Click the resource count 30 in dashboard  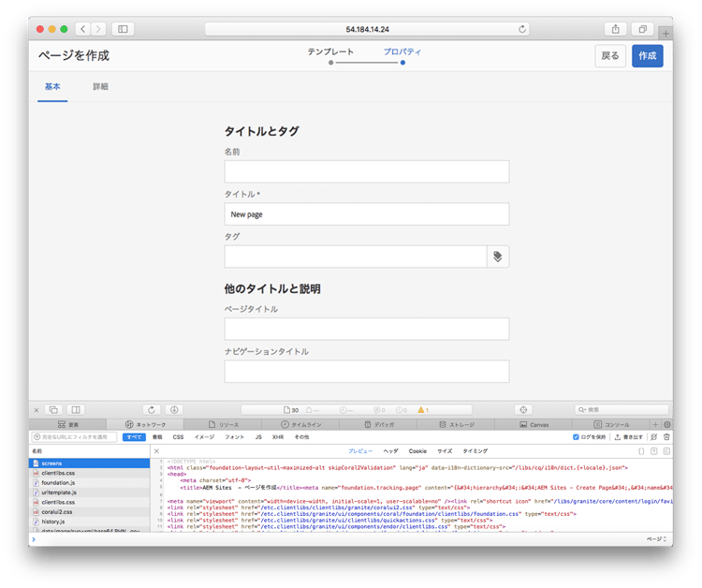pyautogui.click(x=291, y=410)
